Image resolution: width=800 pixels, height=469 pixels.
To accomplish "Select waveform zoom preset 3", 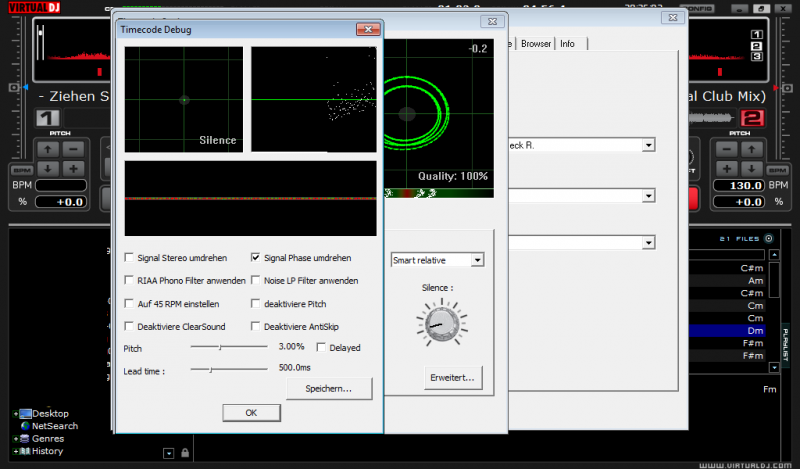I will (757, 57).
